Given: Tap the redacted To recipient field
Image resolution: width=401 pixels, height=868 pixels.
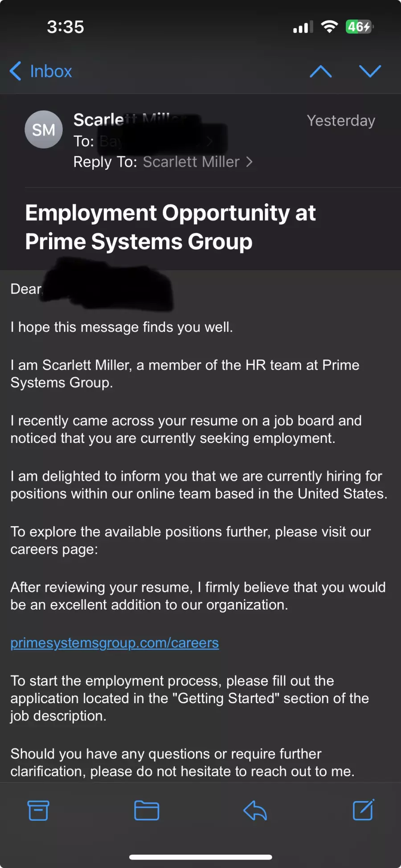Looking at the screenshot, I should coord(163,141).
